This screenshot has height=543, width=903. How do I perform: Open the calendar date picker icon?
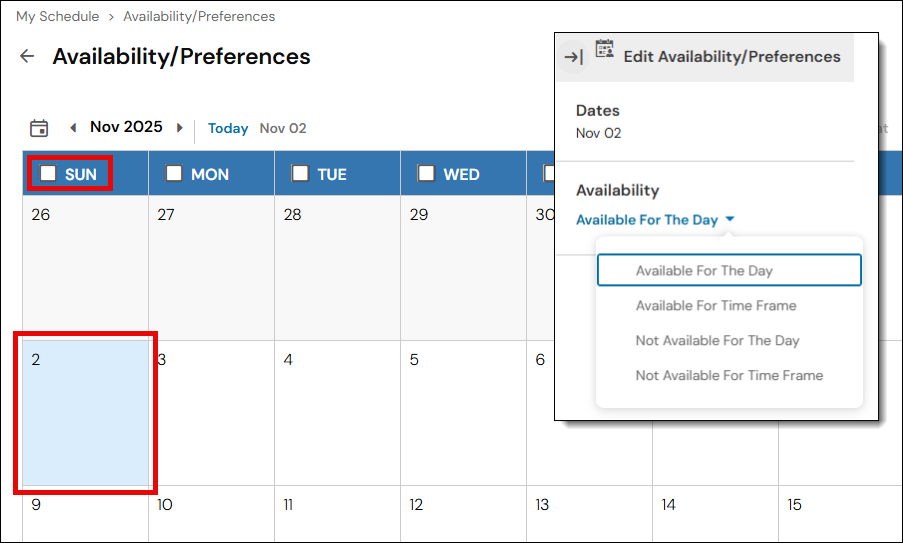pos(39,128)
